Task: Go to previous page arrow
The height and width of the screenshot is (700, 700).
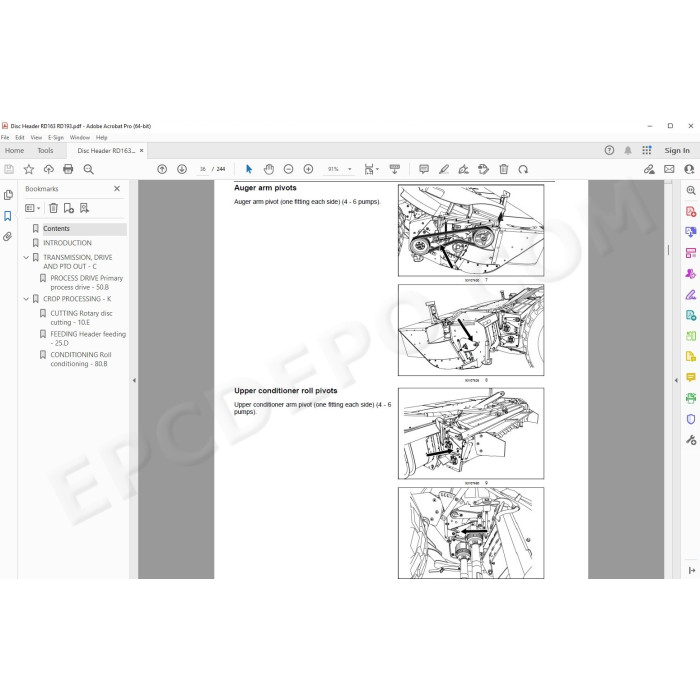Action: (x=162, y=169)
